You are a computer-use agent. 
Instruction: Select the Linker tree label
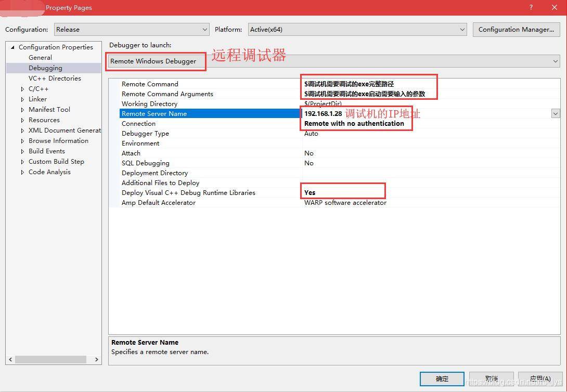pyautogui.click(x=37, y=99)
